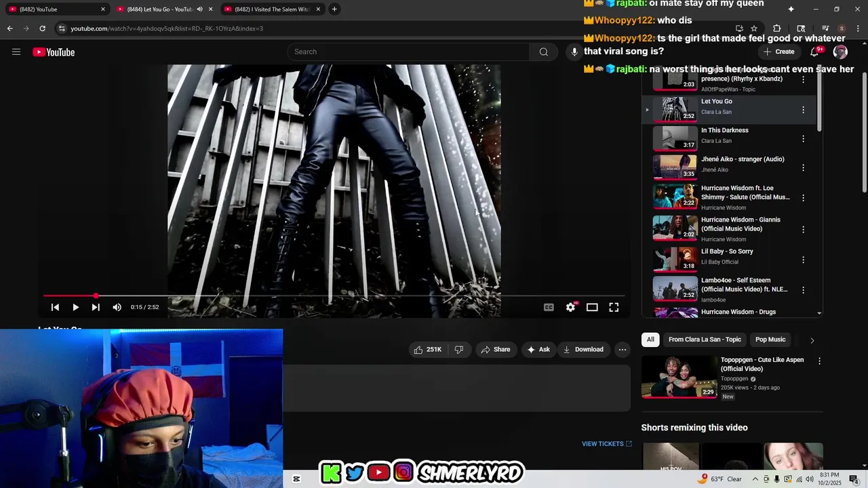
Task: Click VIEW TICKETS link
Action: (x=606, y=444)
